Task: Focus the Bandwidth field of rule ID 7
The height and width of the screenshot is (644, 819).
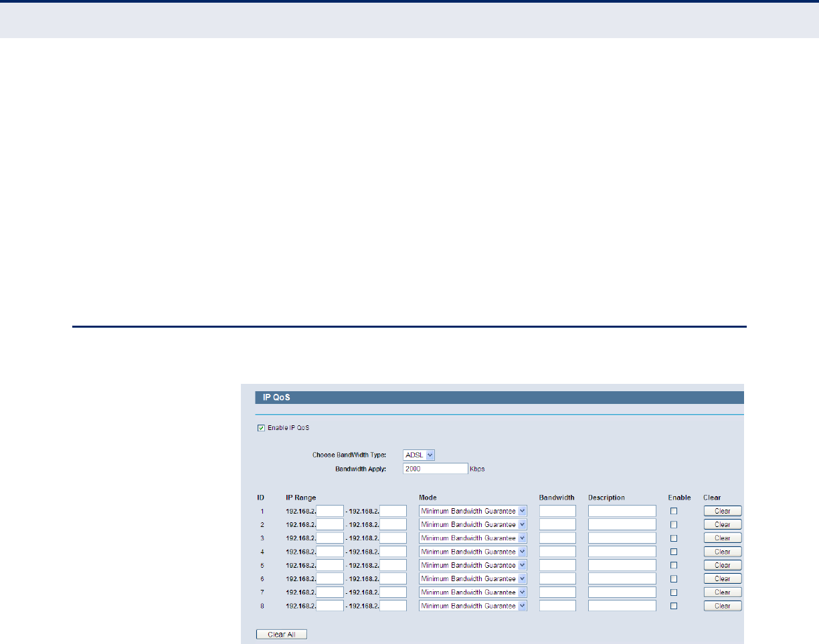Action: pyautogui.click(x=557, y=593)
